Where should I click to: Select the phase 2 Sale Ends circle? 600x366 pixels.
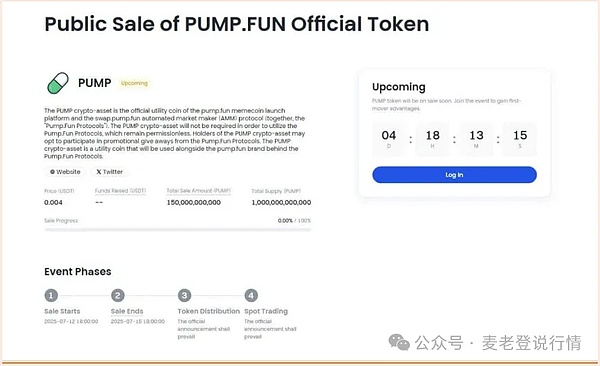[118, 296]
